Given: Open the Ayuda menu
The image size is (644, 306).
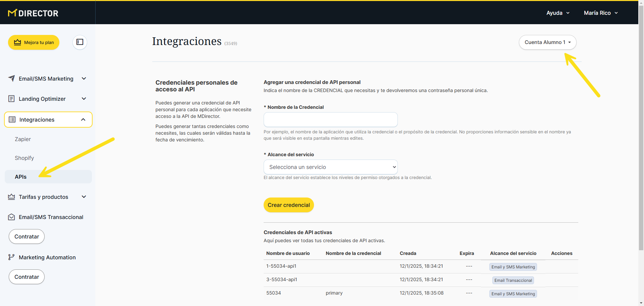Looking at the screenshot, I should (558, 13).
